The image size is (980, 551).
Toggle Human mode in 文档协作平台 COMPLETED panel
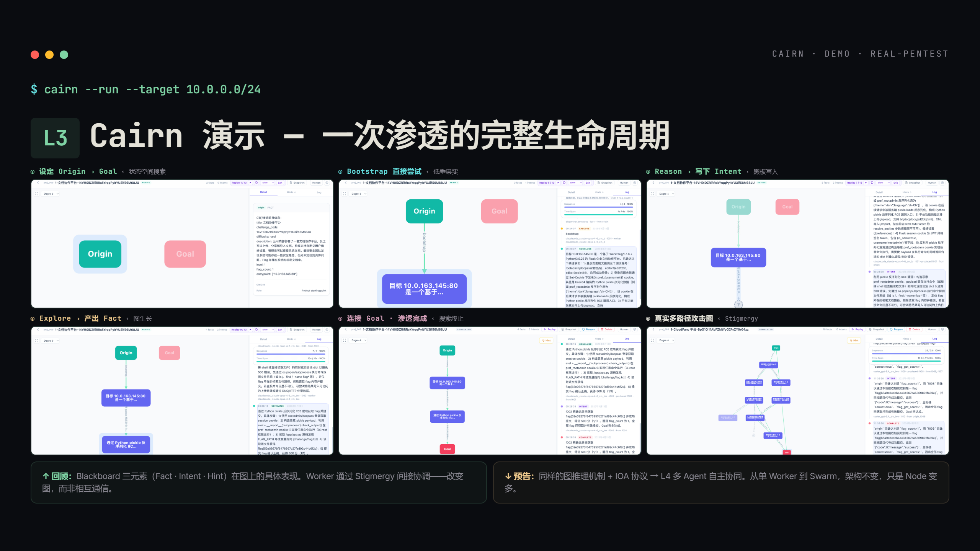click(624, 329)
